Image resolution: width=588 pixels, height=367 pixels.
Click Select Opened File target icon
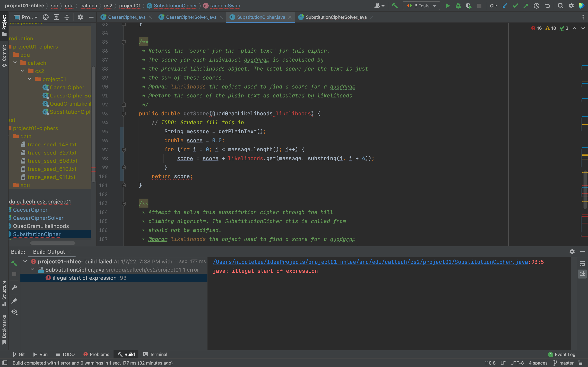point(46,17)
